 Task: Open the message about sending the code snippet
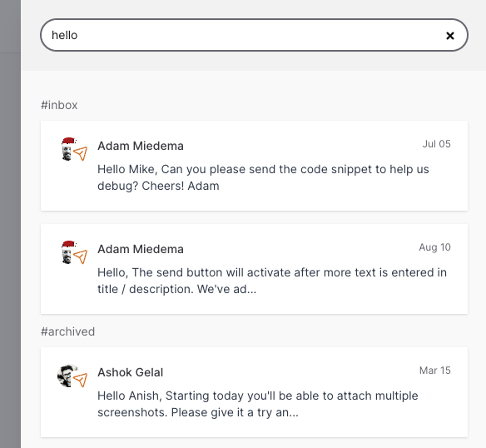(254, 166)
